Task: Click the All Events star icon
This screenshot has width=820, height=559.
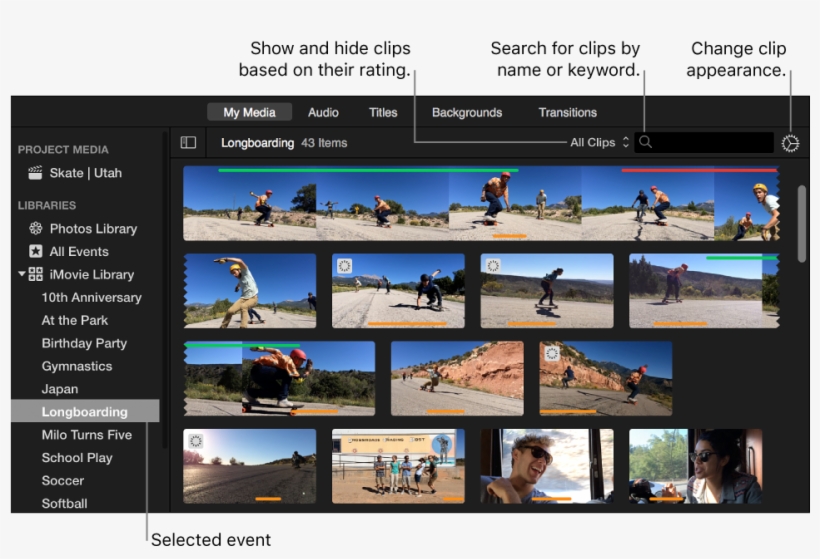Action: 36,252
